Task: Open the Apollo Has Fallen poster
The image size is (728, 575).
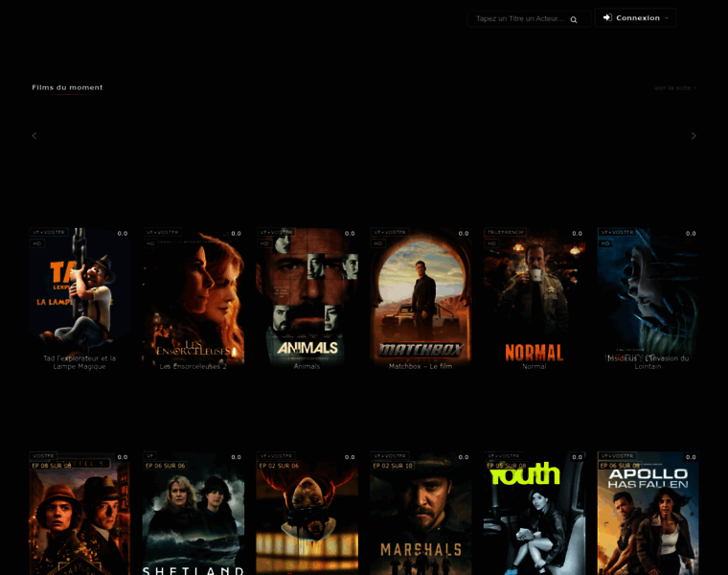Action: 648,514
